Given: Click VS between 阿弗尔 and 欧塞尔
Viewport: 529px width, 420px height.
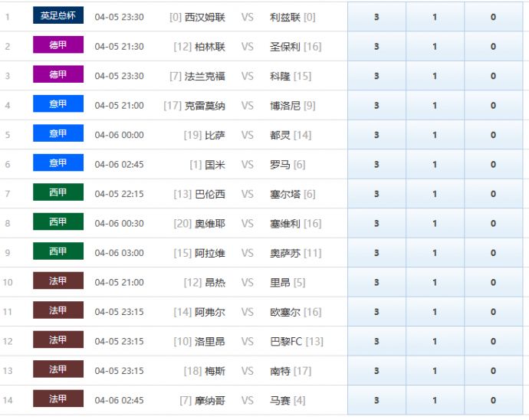Looking at the screenshot, I should (x=247, y=312).
